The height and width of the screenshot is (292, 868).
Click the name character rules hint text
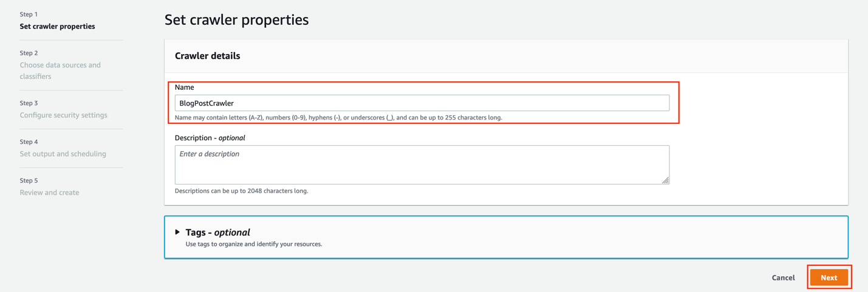[x=338, y=118]
